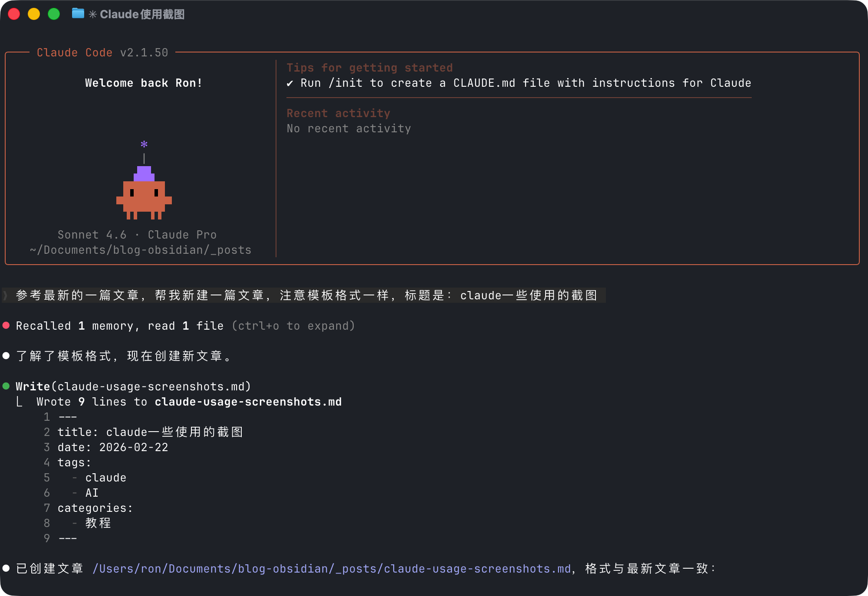Click the green dot beside Write command
Viewport: 868px width, 596px height.
click(6, 386)
